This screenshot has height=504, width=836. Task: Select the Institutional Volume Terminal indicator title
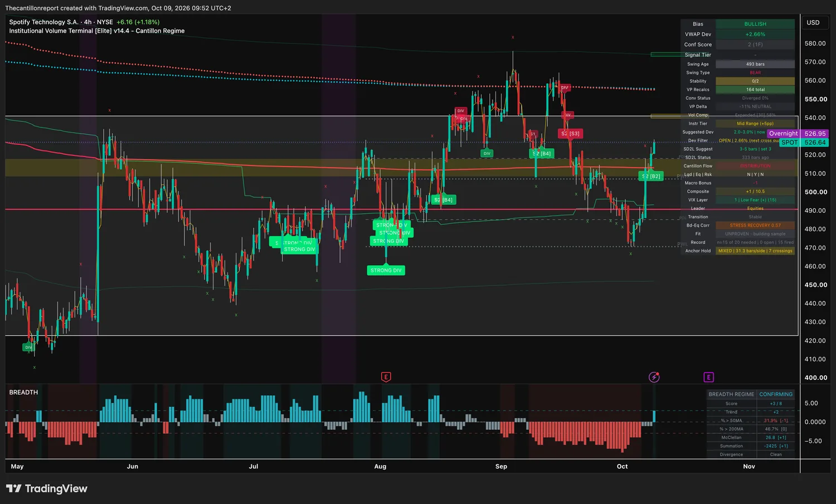pyautogui.click(x=96, y=31)
